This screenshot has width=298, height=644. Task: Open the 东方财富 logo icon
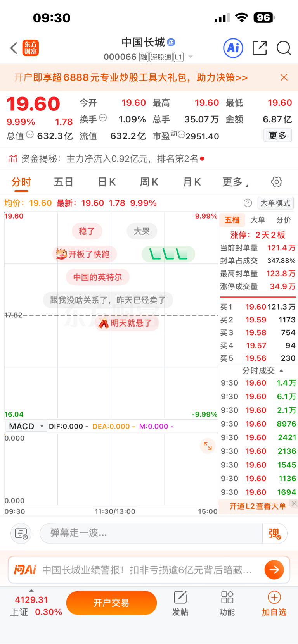(x=31, y=48)
